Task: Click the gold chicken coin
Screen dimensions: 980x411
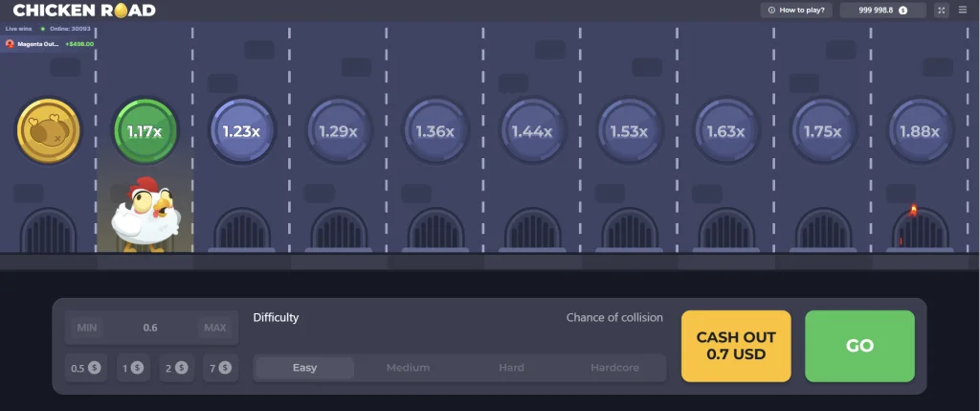Action: pyautogui.click(x=48, y=131)
